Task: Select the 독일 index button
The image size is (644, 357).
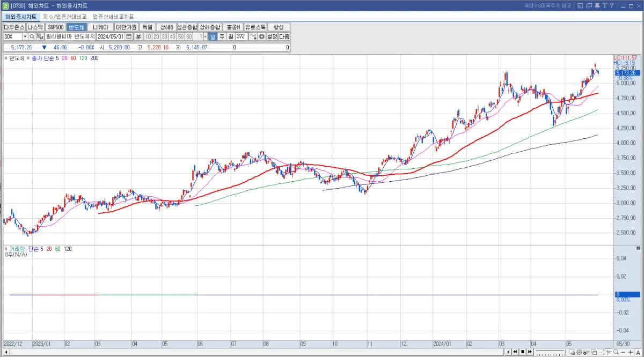Action: 147,27
